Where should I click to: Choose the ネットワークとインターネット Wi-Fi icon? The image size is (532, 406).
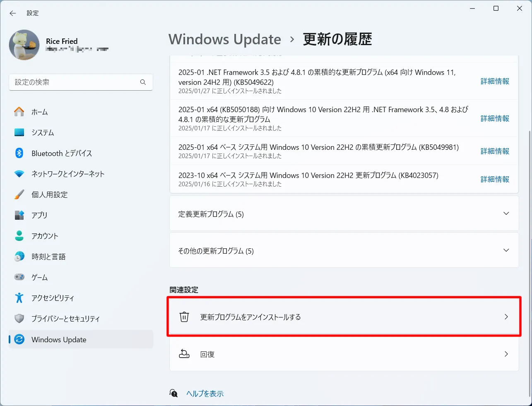click(19, 174)
